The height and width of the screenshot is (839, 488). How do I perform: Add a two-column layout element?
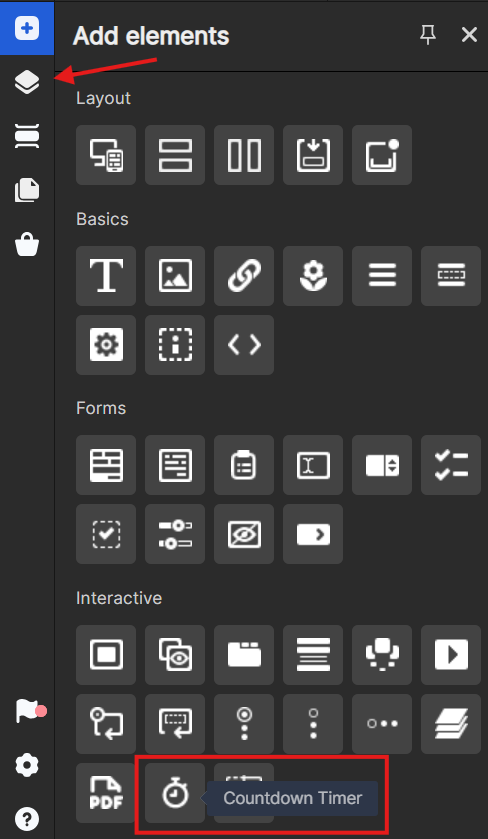[244, 155]
